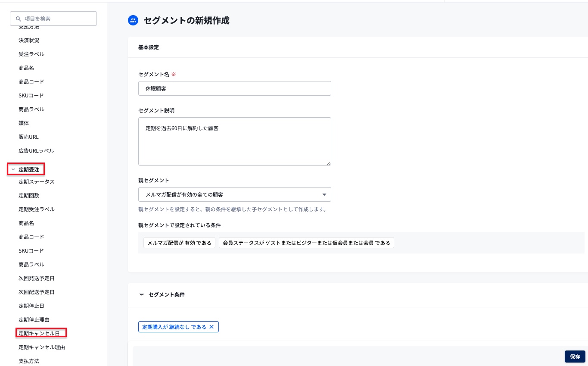Select 受注ラベル in the sidebar
This screenshot has width=588, height=366.
(31, 54)
